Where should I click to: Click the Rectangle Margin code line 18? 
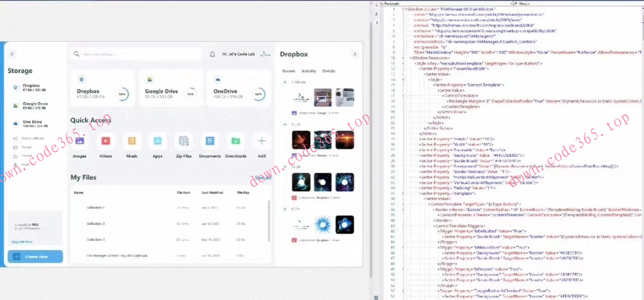pyautogui.click(x=544, y=101)
